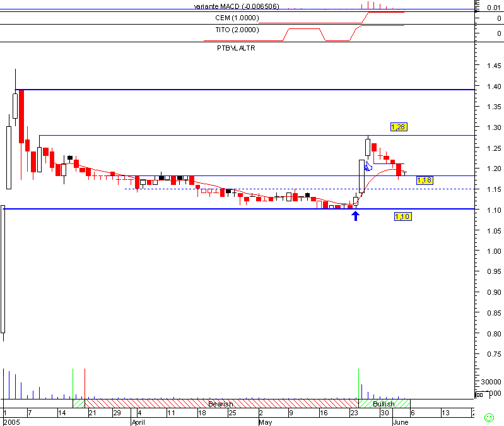This screenshot has width=504, height=426.
Task: Click the Bullish trend band label
Action: (x=384, y=404)
